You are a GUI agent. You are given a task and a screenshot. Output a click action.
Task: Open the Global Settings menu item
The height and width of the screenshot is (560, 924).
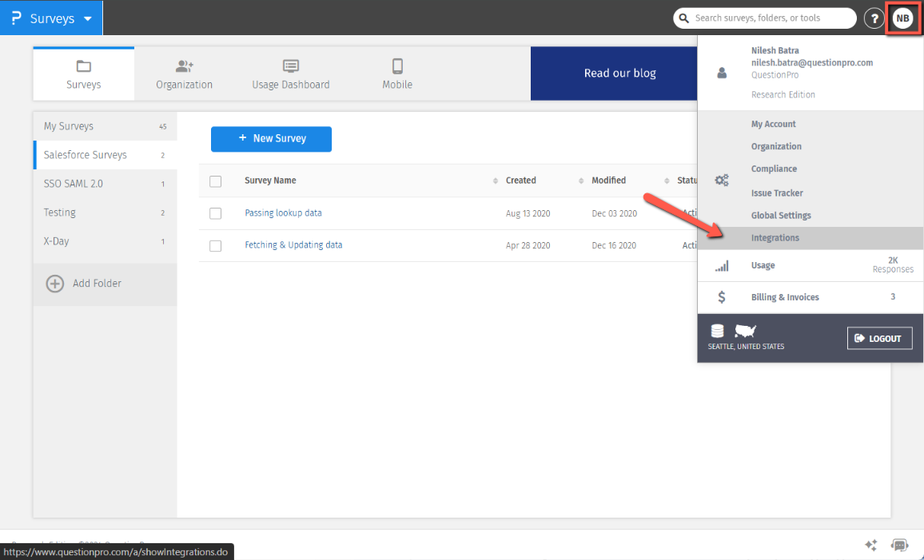[x=781, y=216]
